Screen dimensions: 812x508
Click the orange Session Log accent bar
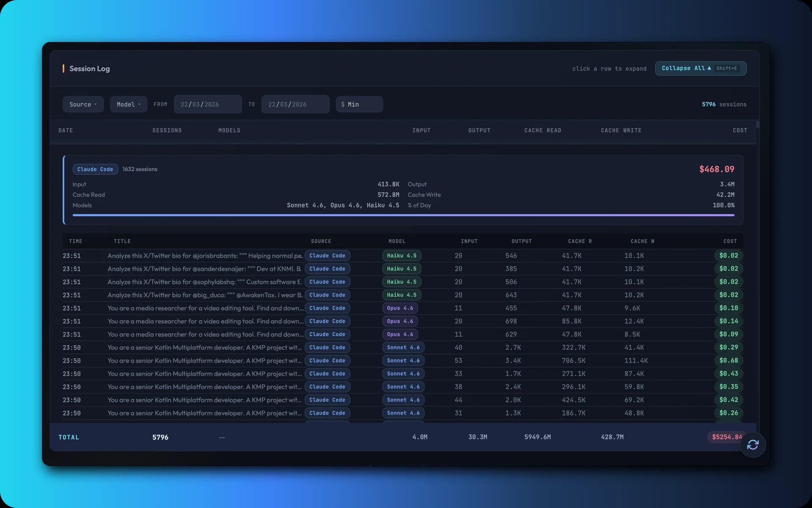pos(63,68)
